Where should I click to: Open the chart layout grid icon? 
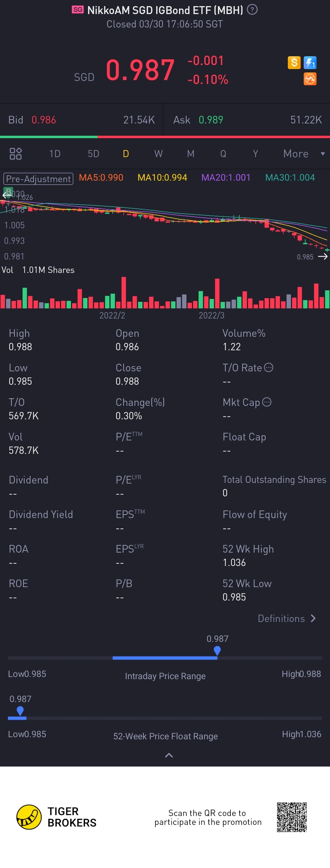pos(16,154)
